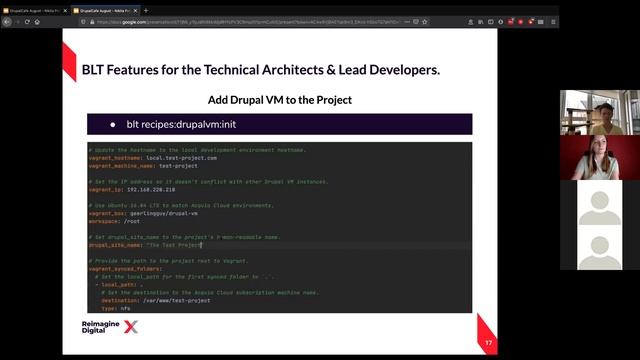Open the browser home page icon
This screenshot has height=360, width=640.
coord(37,22)
